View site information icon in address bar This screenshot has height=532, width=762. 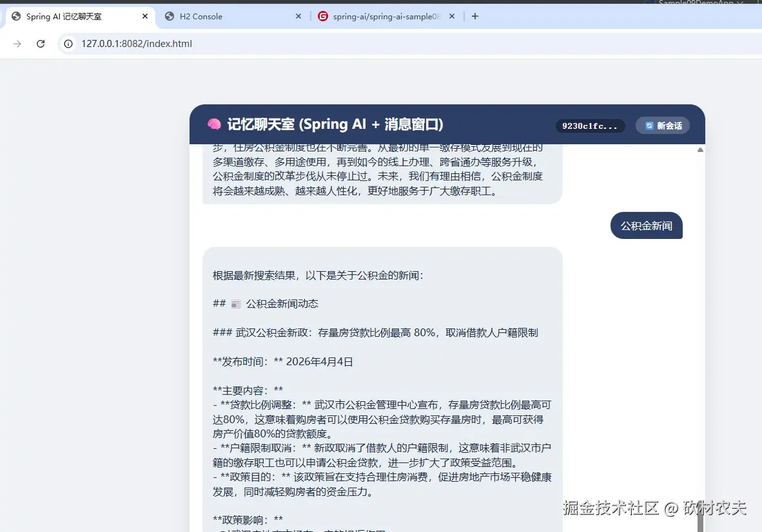(x=68, y=44)
